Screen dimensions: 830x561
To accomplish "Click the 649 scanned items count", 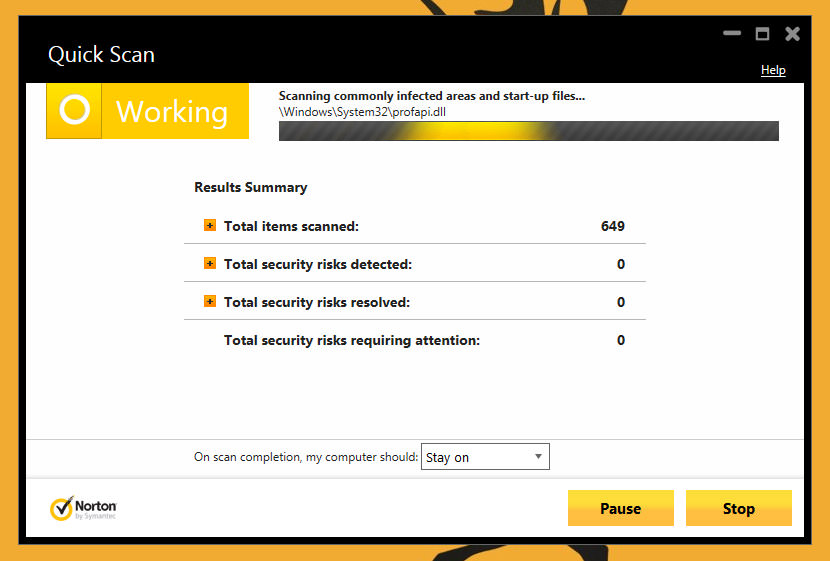I will click(x=612, y=226).
